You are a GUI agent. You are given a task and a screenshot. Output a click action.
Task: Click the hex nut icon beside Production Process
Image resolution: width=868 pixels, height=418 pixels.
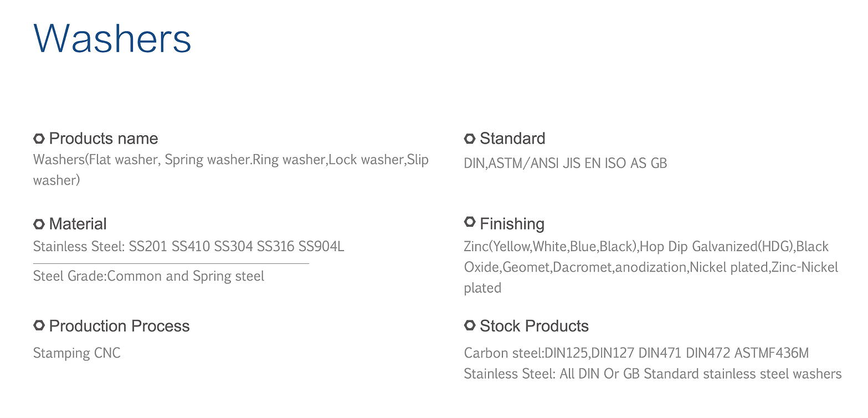(39, 325)
